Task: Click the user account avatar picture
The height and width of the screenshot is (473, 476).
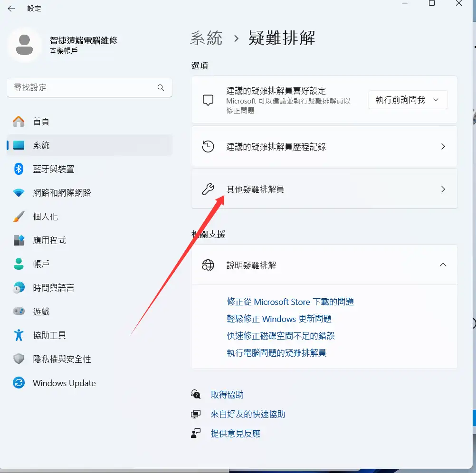Action: 24,45
